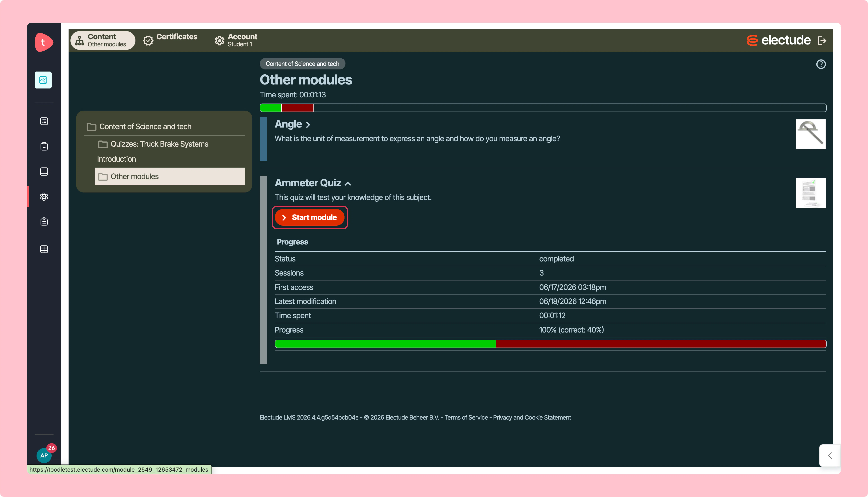Open Content of Science and tech tree item
Viewport: 868px width, 497px height.
click(145, 127)
